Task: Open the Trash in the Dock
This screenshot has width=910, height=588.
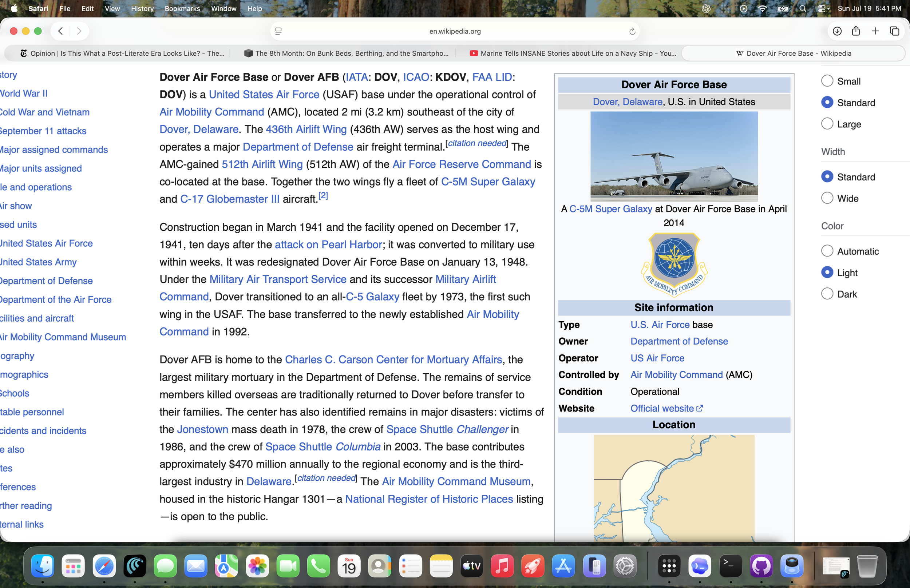Action: (x=867, y=565)
